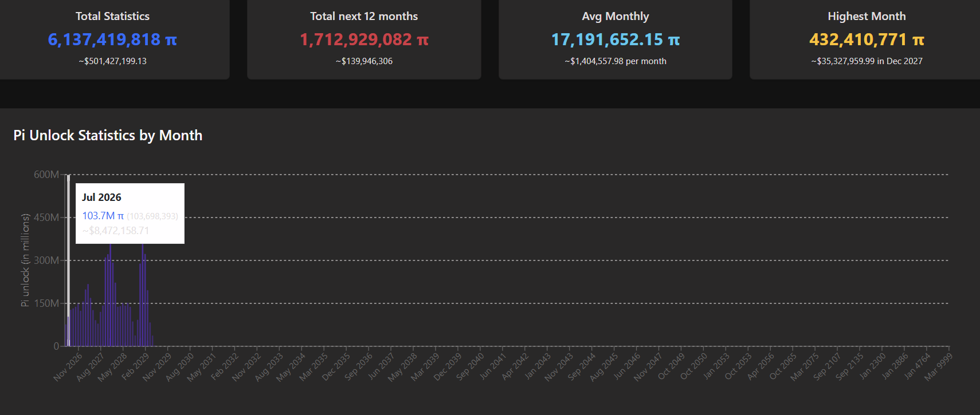Click the Dec 2039 x-axis label
Screen dimensions: 980x415
[448, 367]
